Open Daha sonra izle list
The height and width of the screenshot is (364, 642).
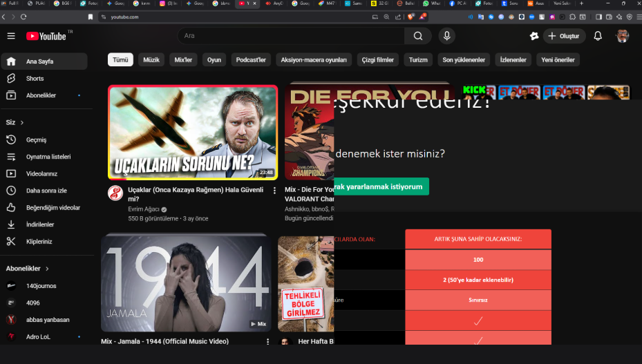(x=44, y=191)
